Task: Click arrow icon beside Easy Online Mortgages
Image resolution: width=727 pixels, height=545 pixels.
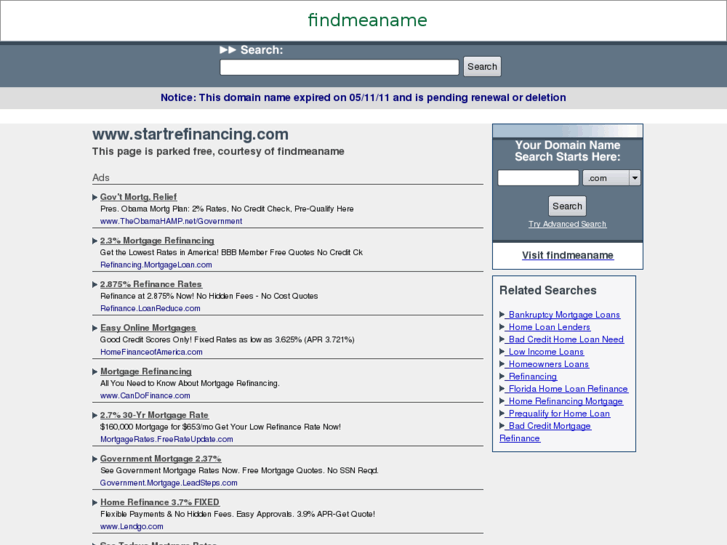Action: tap(95, 328)
